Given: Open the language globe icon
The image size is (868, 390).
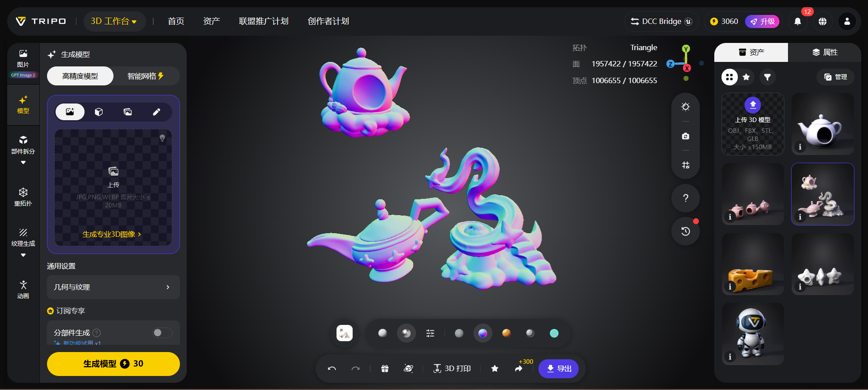Looking at the screenshot, I should coord(822,21).
